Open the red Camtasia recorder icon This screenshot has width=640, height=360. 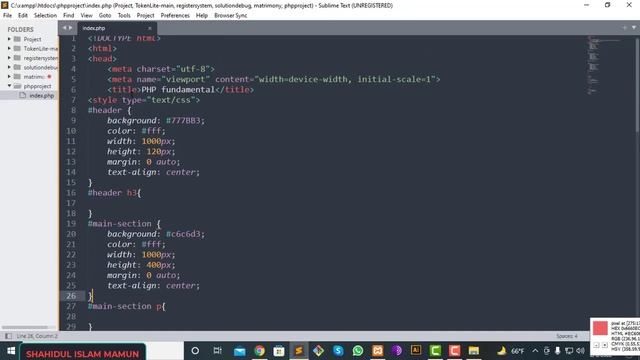tap(454, 351)
